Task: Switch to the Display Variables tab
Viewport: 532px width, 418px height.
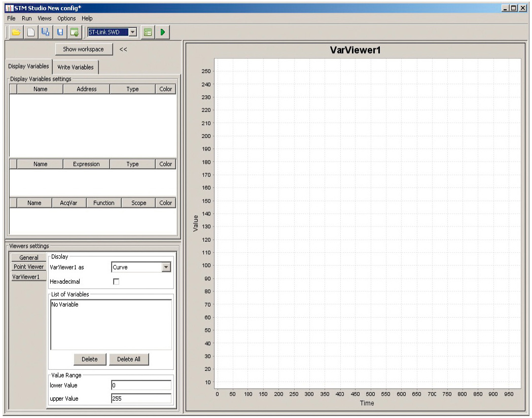Action: point(28,66)
